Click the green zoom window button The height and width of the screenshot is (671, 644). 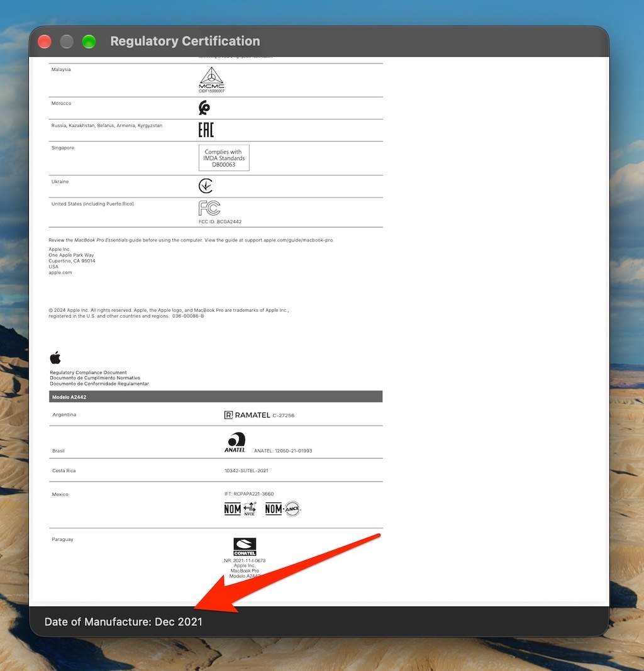89,42
